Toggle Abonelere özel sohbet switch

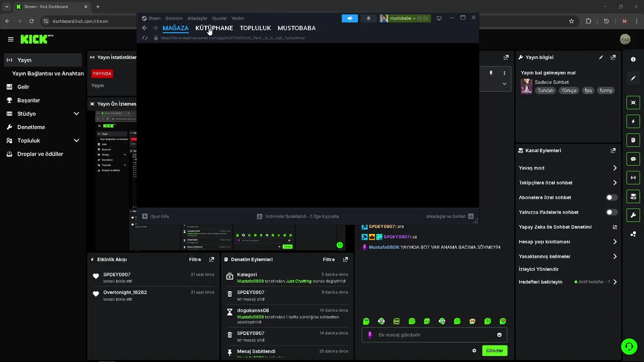pyautogui.click(x=612, y=198)
